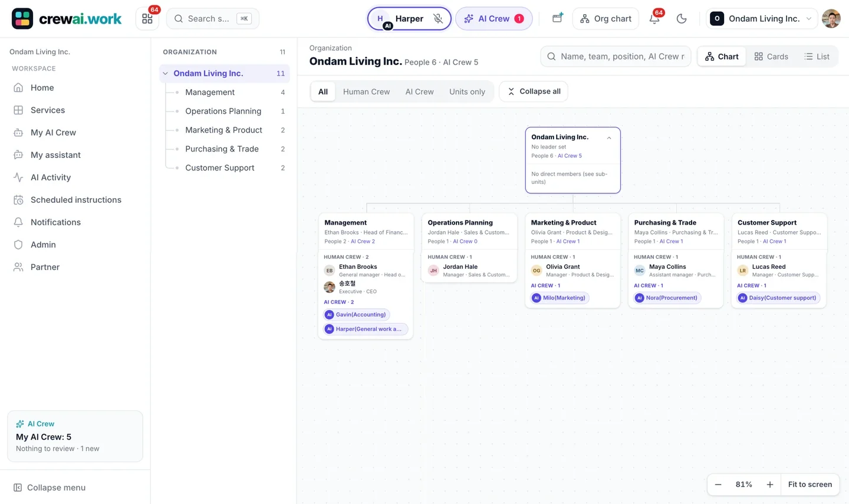849x504 pixels.
Task: Click the calendar add icon
Action: coord(557,18)
